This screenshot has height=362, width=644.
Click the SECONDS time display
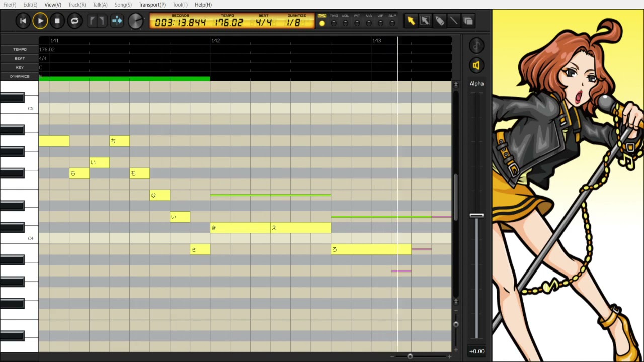[180, 21]
